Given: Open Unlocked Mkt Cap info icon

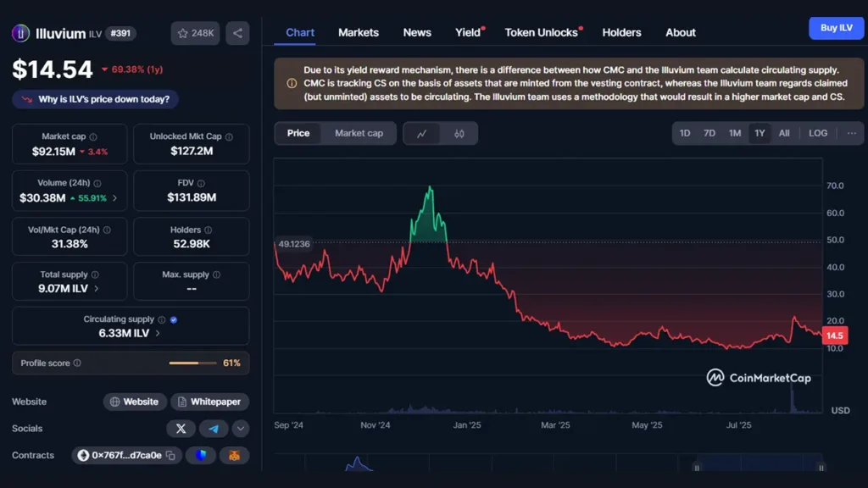Looking at the screenshot, I should (x=229, y=136).
